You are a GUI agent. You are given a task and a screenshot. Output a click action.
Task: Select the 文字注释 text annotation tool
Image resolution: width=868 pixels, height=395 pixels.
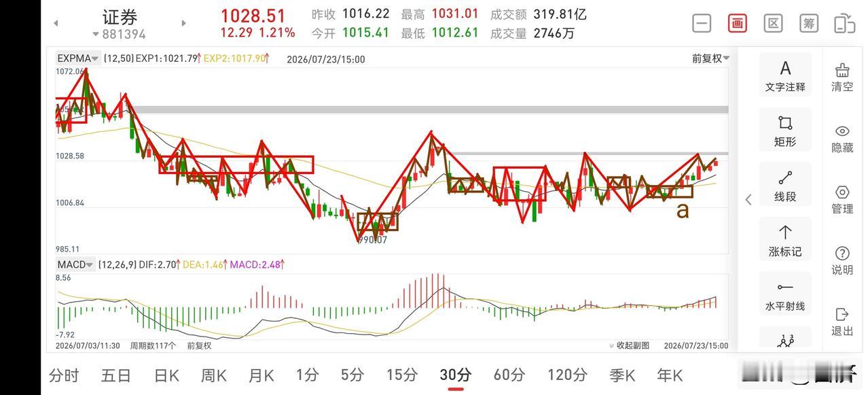785,76
